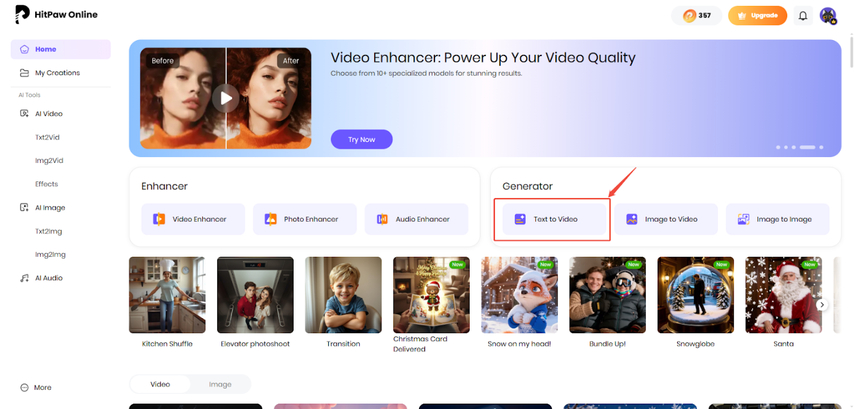
Task: Click the Audio Enhancer icon
Action: pos(382,219)
